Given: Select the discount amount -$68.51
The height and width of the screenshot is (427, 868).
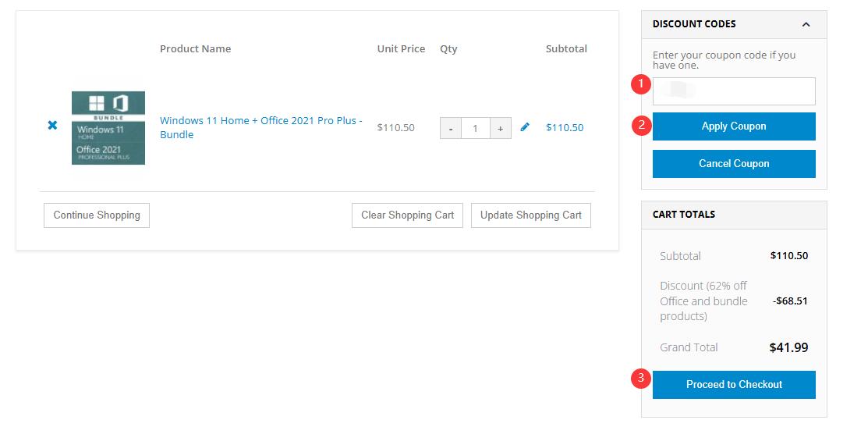Looking at the screenshot, I should click(791, 301).
